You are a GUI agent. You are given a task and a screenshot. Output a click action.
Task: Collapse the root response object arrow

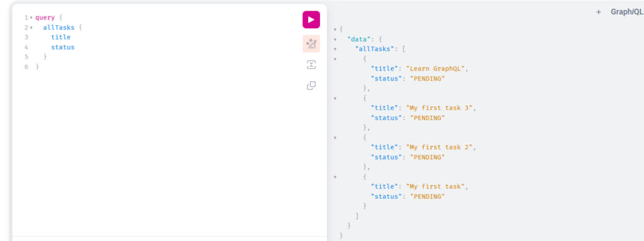[335, 29]
